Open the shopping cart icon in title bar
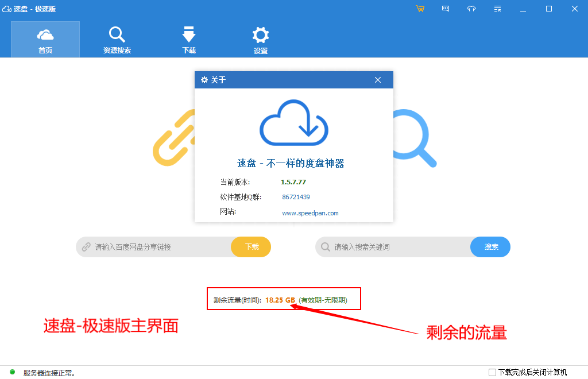Image resolution: width=588 pixels, height=379 pixels. (420, 9)
